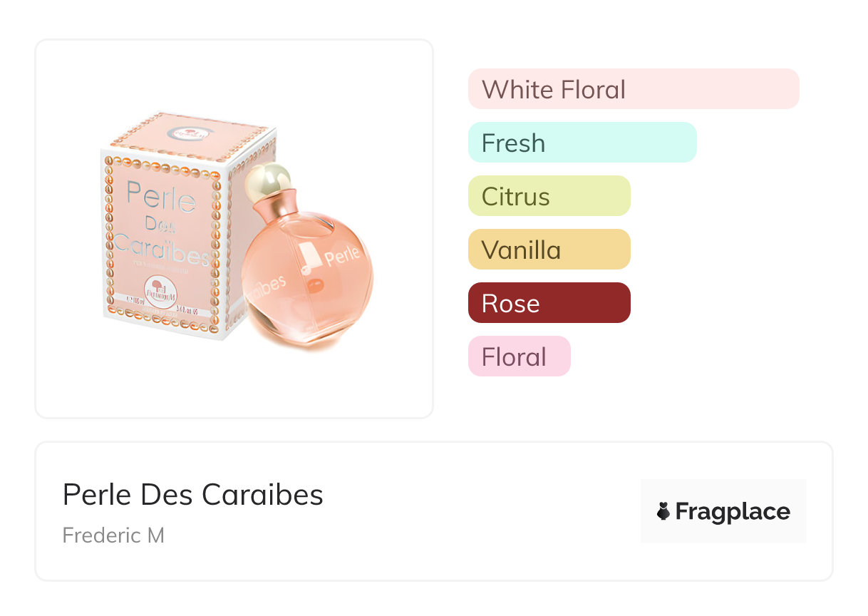Open the Frederic M brand name
868x616 pixels.
click(x=113, y=535)
